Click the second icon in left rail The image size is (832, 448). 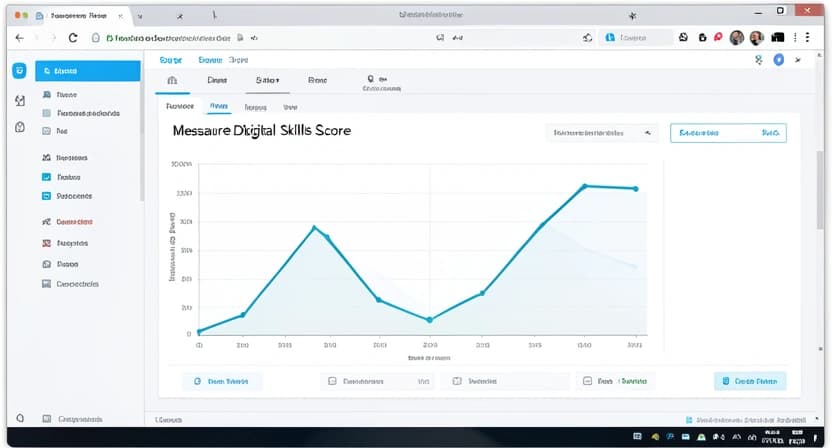19,100
